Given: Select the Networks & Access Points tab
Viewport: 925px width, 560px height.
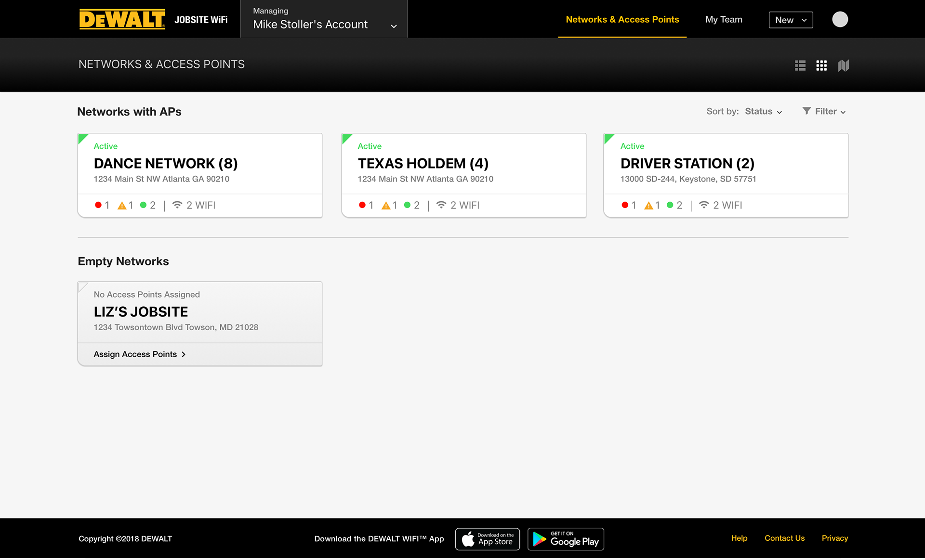Looking at the screenshot, I should (622, 20).
